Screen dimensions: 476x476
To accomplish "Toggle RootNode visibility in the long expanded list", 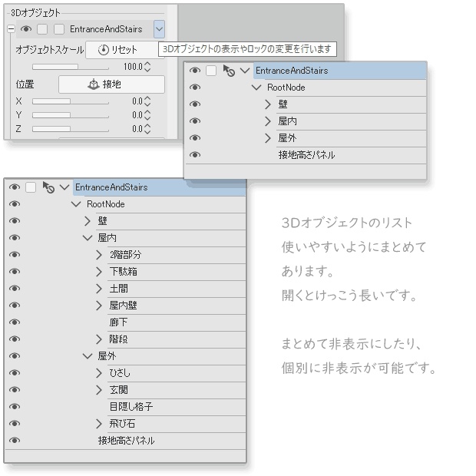I will point(15,204).
